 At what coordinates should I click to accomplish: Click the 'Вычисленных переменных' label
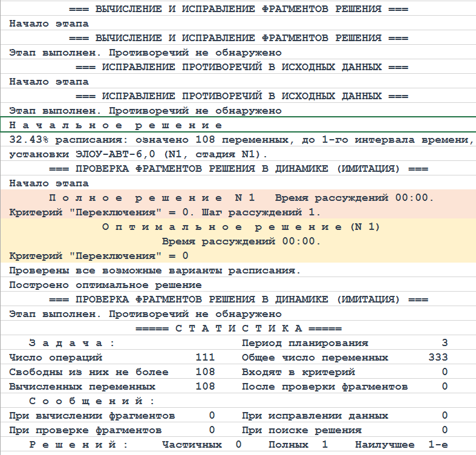[82, 387]
